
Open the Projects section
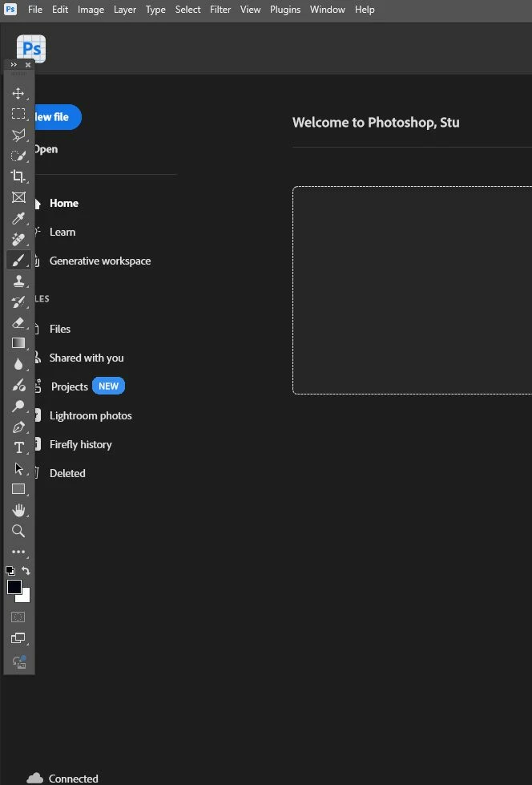click(x=69, y=386)
